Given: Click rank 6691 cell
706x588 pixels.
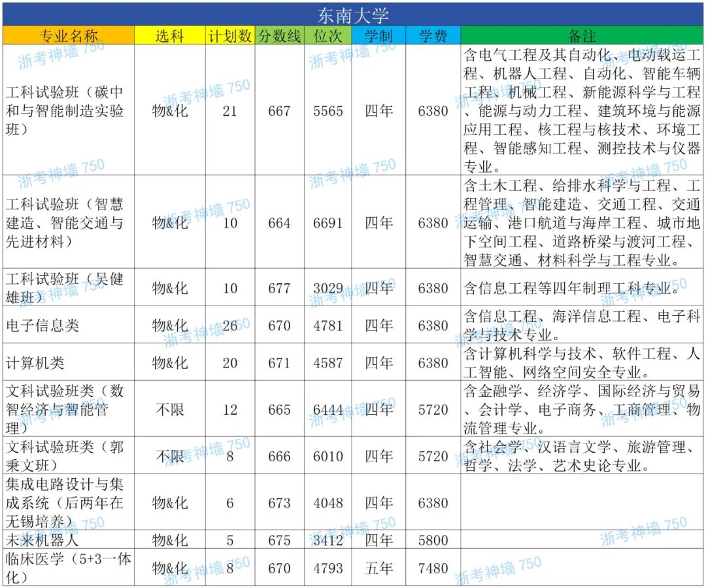Looking at the screenshot, I should 328,222.
